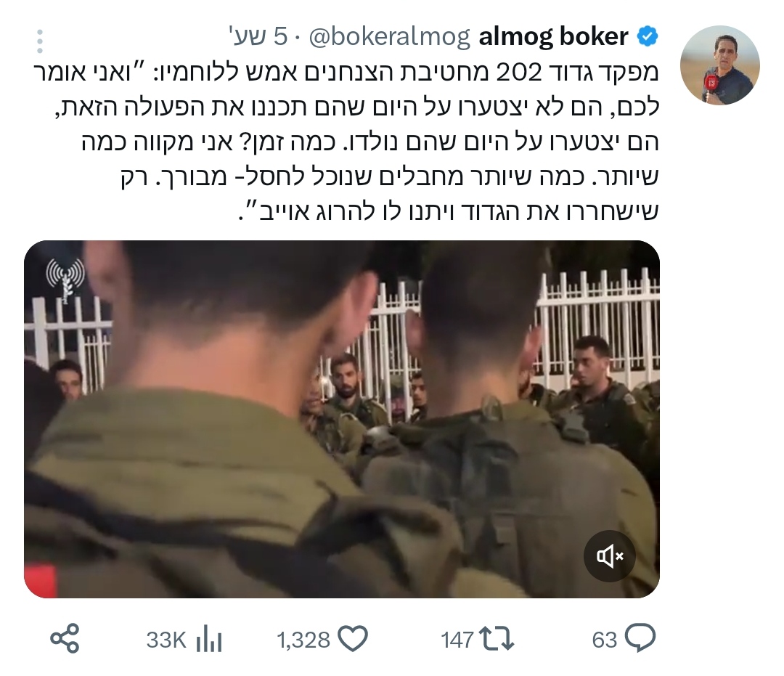This screenshot has height=676, width=784.
Task: Unmute the video with the speaker icon
Action: coord(610,556)
